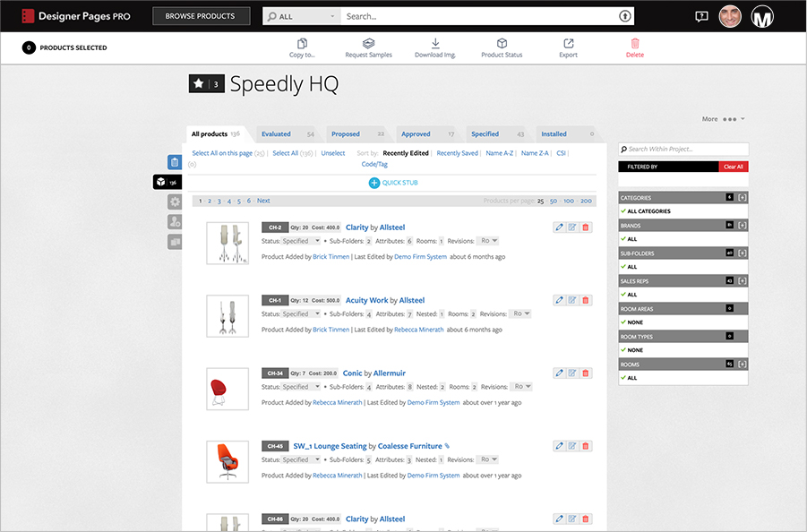The height and width of the screenshot is (532, 807).
Task: Click the main Search field
Action: pos(478,16)
